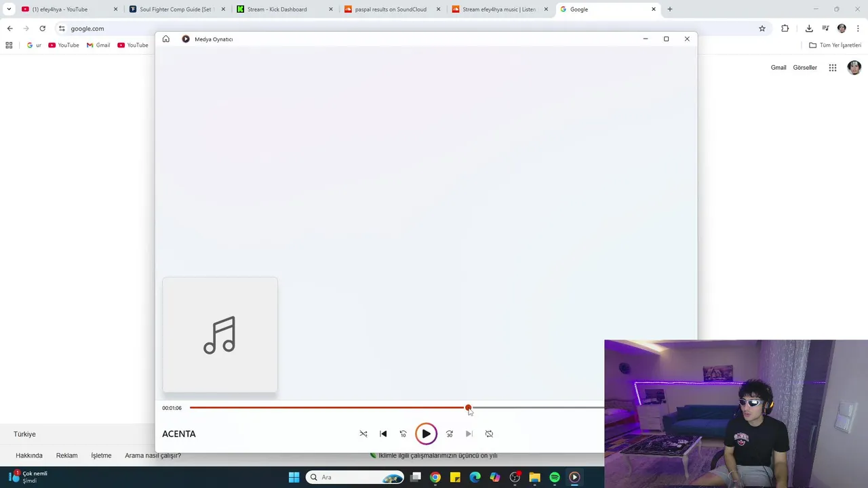Click the red seek bar handle
The height and width of the screenshot is (488, 868).
point(468,408)
